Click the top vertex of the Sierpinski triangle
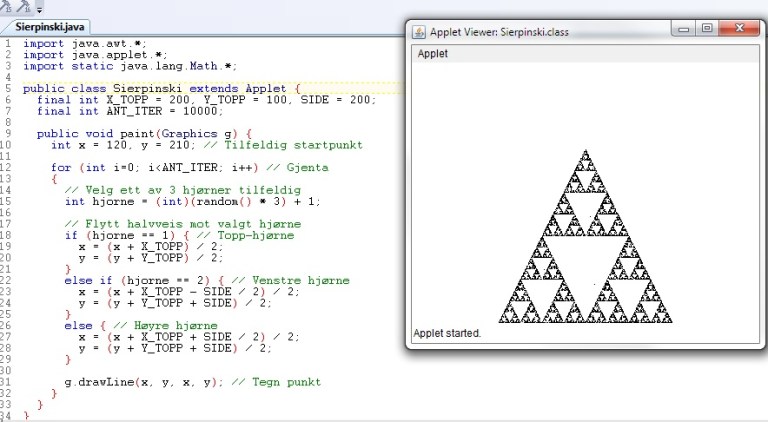 585,152
